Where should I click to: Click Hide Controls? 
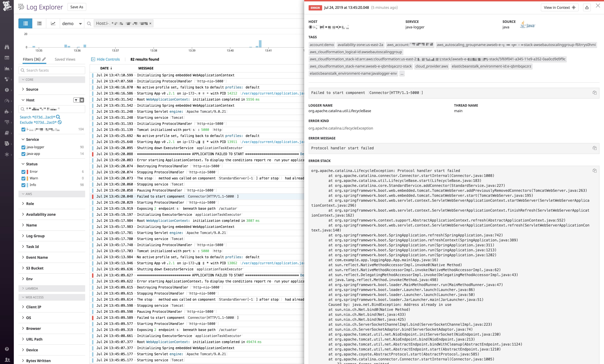(x=108, y=59)
